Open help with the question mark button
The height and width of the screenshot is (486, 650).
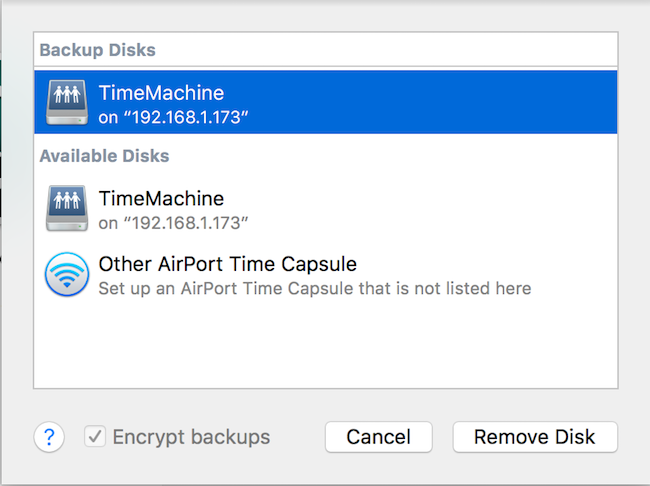tap(49, 437)
